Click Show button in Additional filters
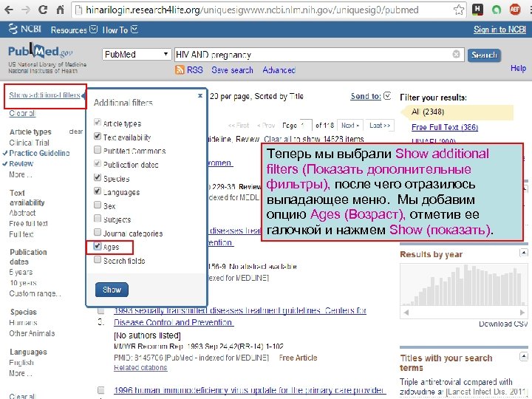 pos(112,290)
